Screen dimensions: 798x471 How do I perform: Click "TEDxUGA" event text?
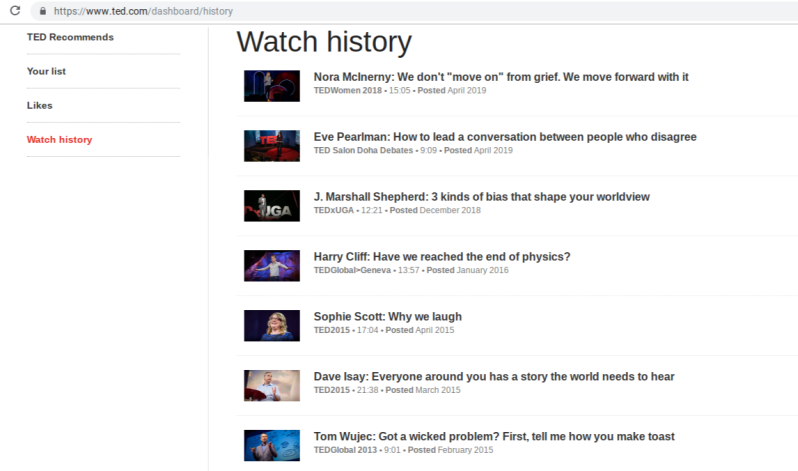[333, 210]
